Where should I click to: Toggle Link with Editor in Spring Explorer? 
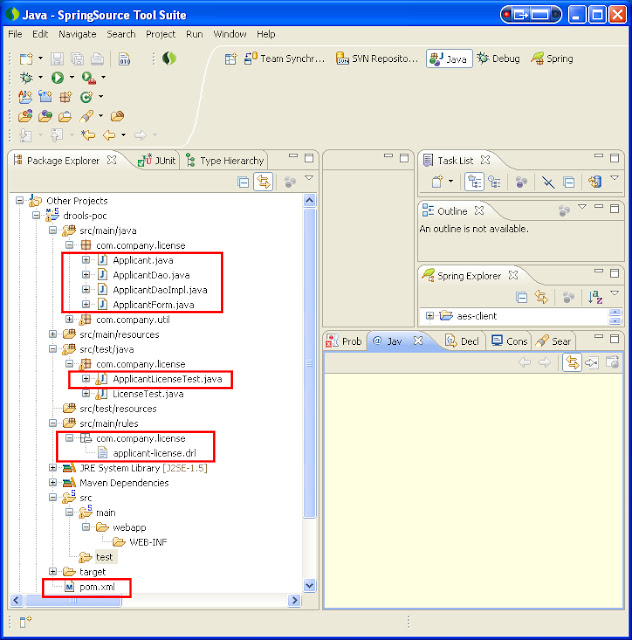tap(541, 297)
